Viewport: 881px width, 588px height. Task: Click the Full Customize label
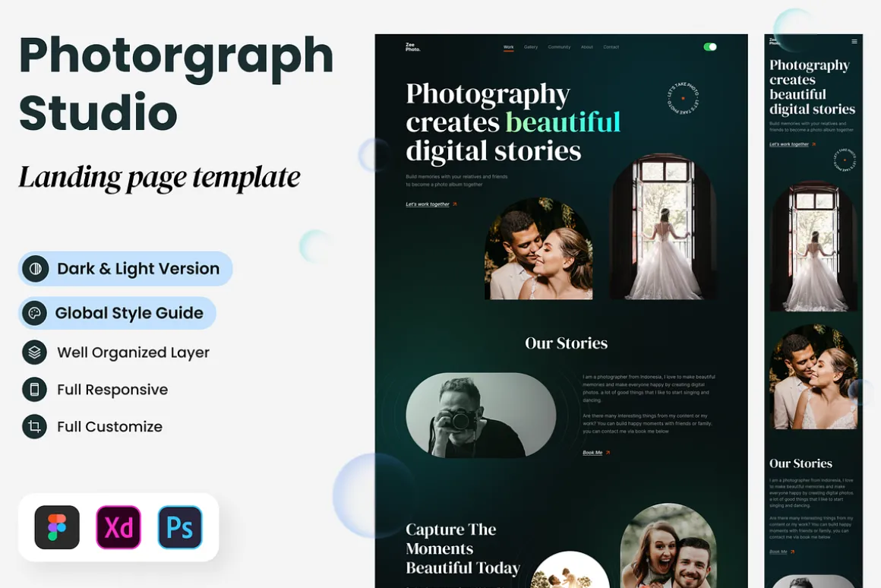pyautogui.click(x=109, y=427)
